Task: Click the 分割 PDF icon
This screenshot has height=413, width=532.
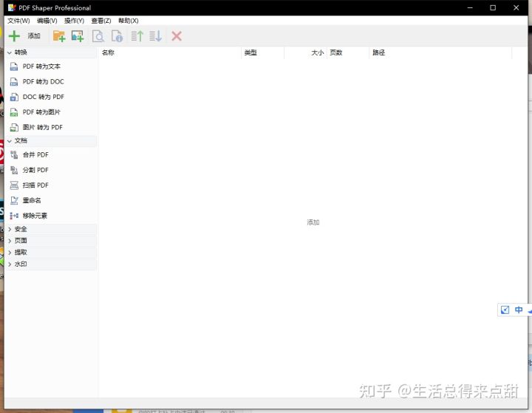Action: pyautogui.click(x=14, y=170)
